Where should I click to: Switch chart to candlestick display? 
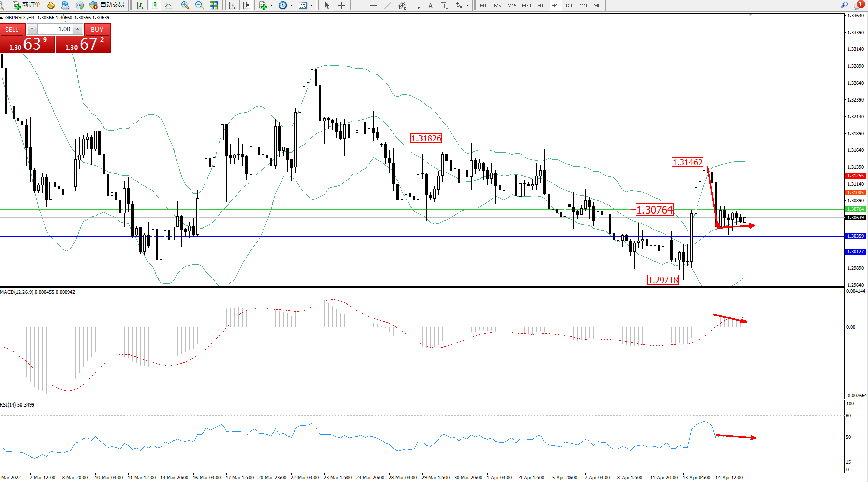tap(154, 5)
